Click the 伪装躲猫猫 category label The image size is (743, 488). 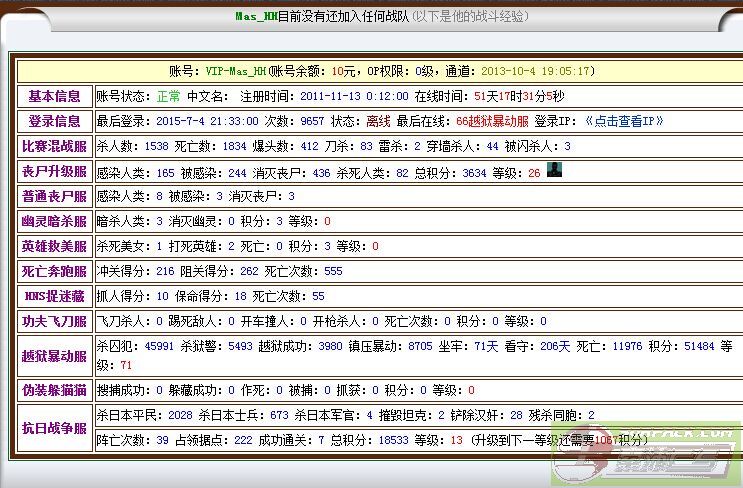point(54,390)
